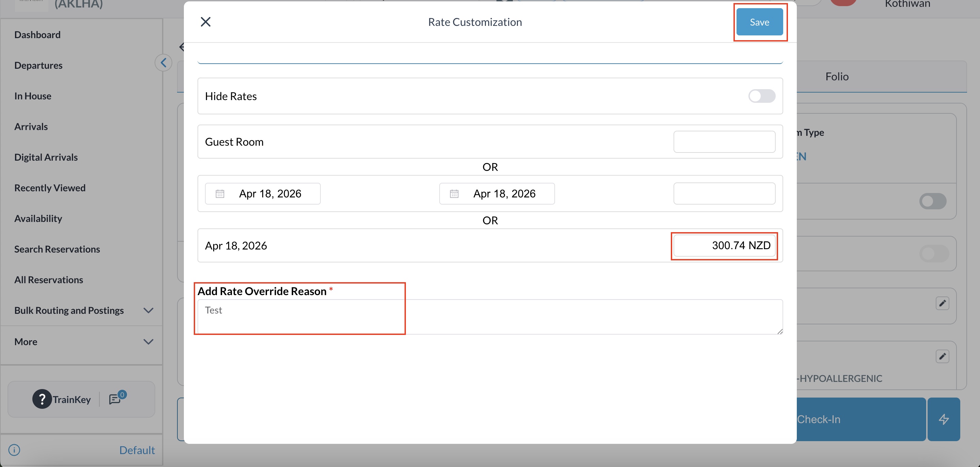Open Search Reservations

tap(57, 249)
